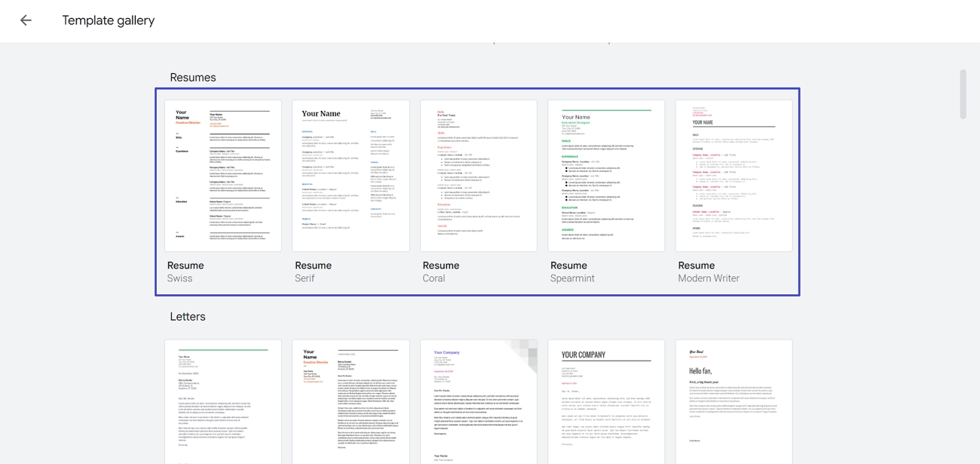Image resolution: width=980 pixels, height=464 pixels.
Task: Open the Modern Writer resume template
Action: (x=734, y=175)
